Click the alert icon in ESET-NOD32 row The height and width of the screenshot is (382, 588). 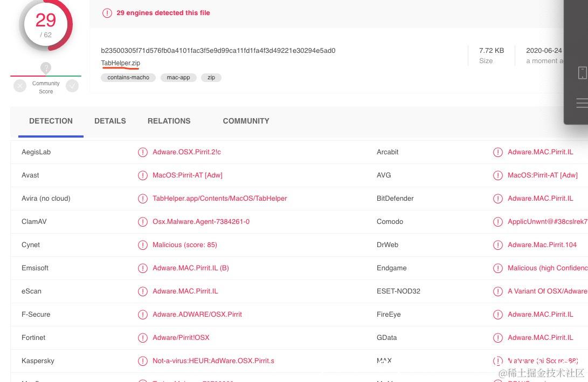(x=498, y=291)
